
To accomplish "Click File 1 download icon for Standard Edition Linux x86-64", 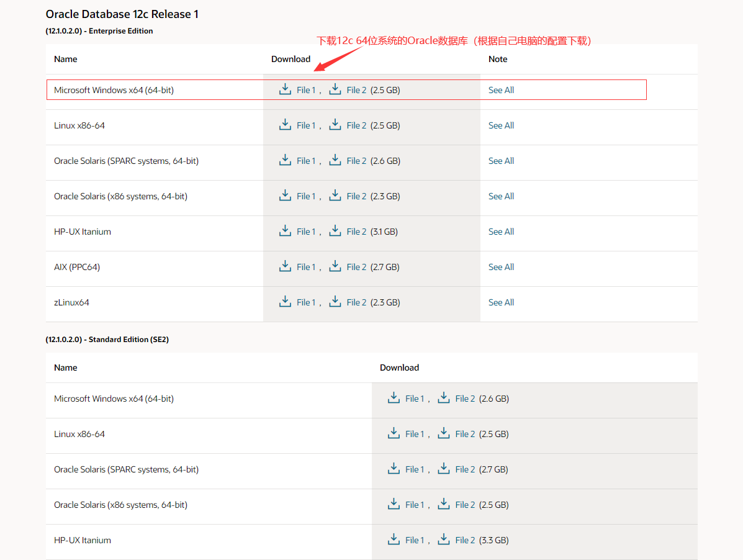I will tap(394, 433).
